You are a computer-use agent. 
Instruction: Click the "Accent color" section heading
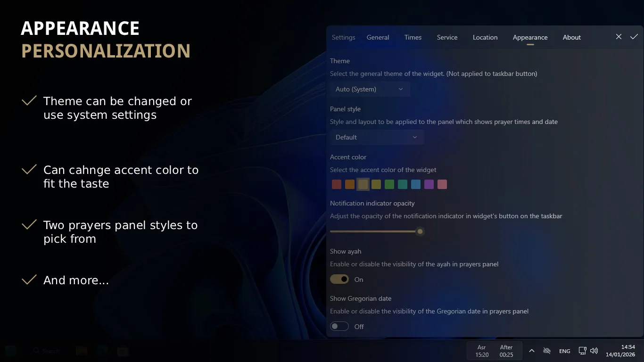[348, 157]
